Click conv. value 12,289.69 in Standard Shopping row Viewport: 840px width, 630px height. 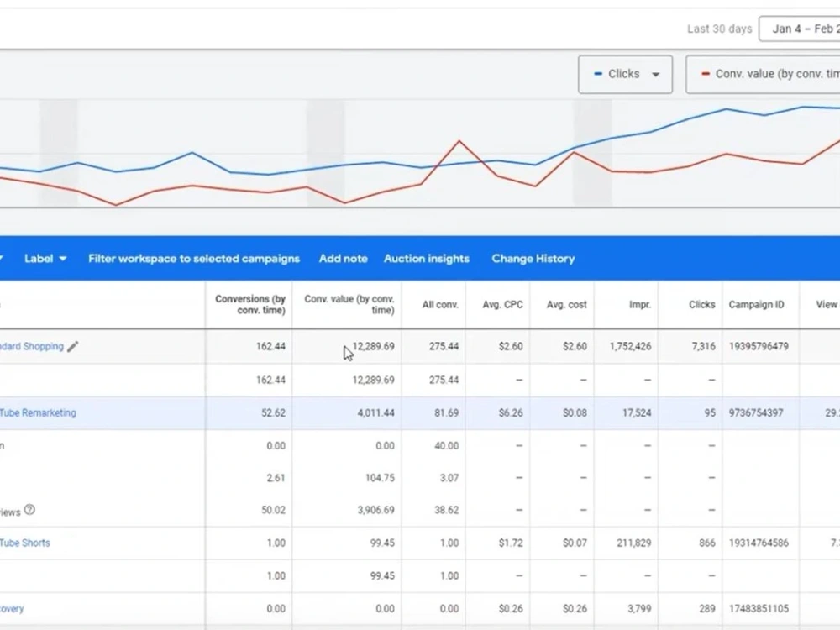click(x=374, y=347)
